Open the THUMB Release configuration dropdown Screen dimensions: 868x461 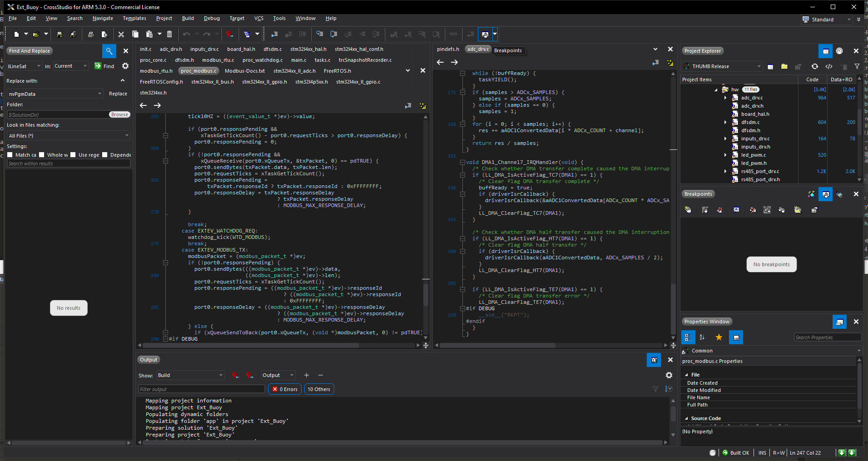[x=759, y=66]
